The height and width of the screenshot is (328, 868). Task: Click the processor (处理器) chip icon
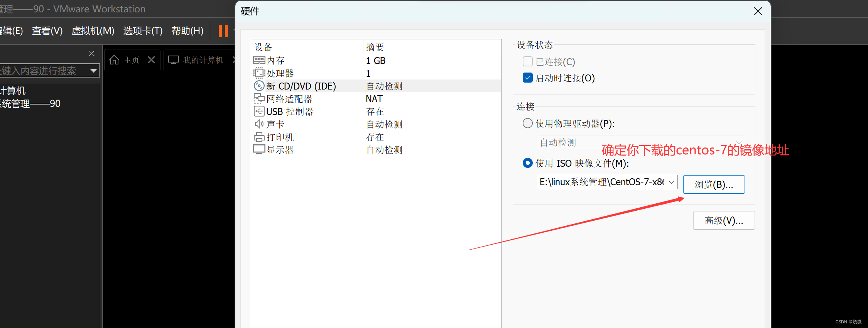pos(259,73)
